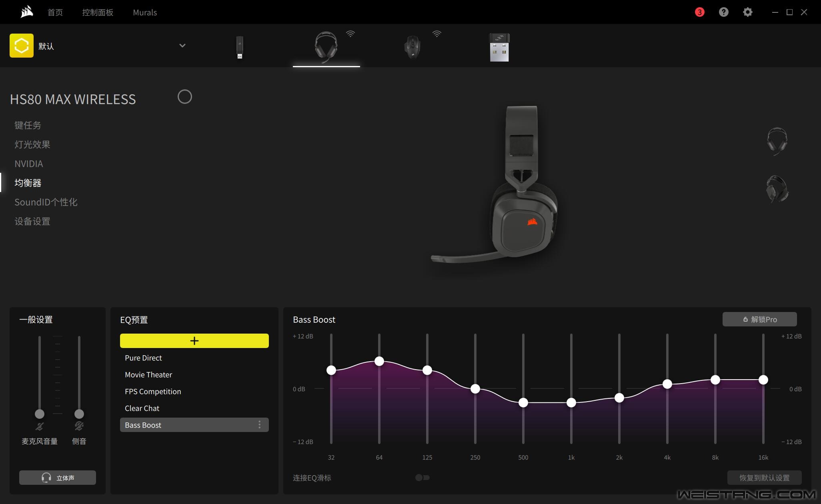Select the wireless mouse device icon
Screen dimensions: 821x504
click(413, 47)
